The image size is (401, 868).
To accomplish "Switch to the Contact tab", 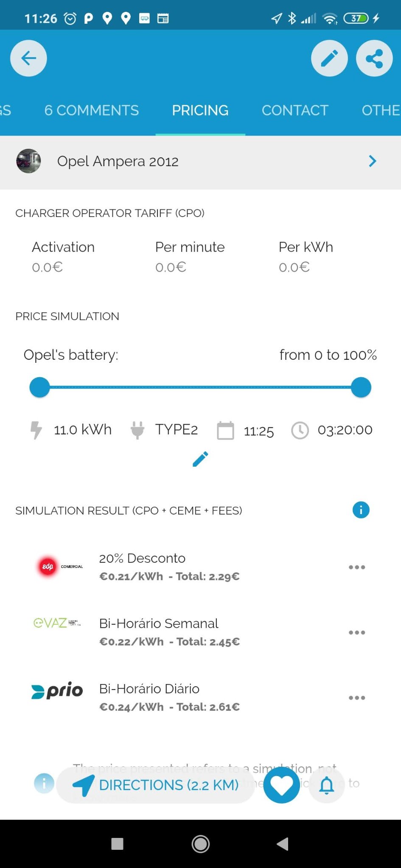I will 295,110.
